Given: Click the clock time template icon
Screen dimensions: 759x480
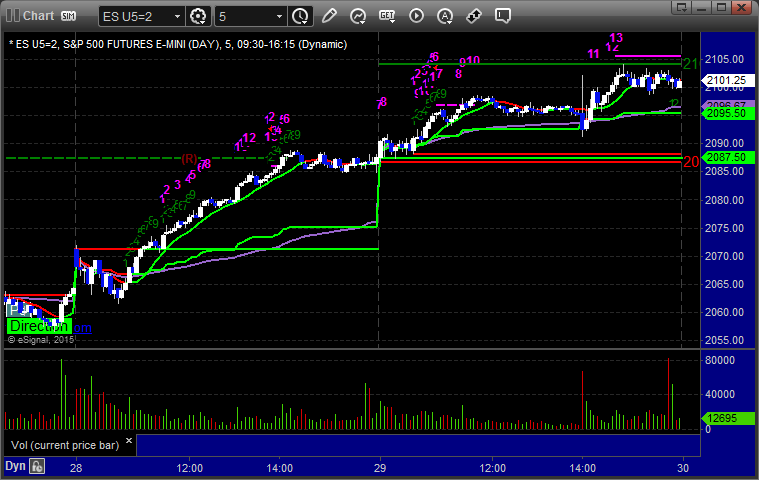Looking at the screenshot, I should pyautogui.click(x=300, y=16).
